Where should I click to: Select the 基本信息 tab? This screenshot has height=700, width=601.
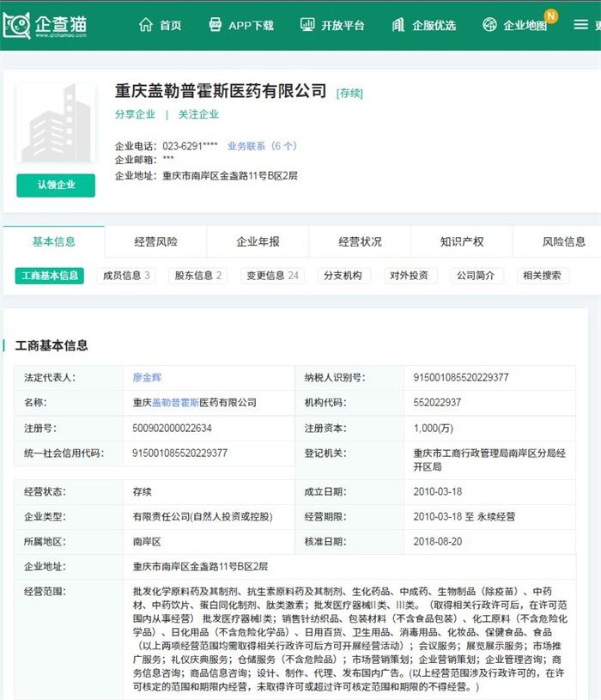point(53,241)
